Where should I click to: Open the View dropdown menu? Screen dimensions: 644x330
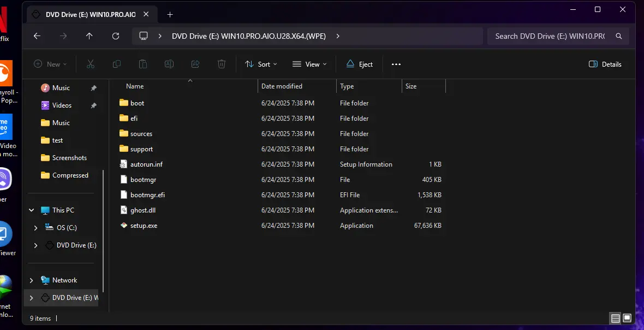pos(309,64)
